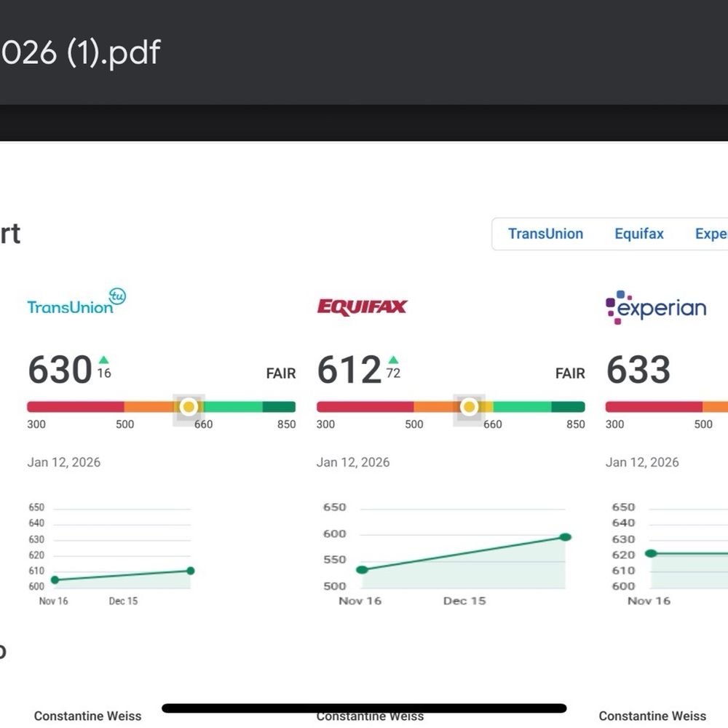This screenshot has height=728, width=728.
Task: Click the Jan 12, 2026 date under Equifax
Action: pos(353,462)
